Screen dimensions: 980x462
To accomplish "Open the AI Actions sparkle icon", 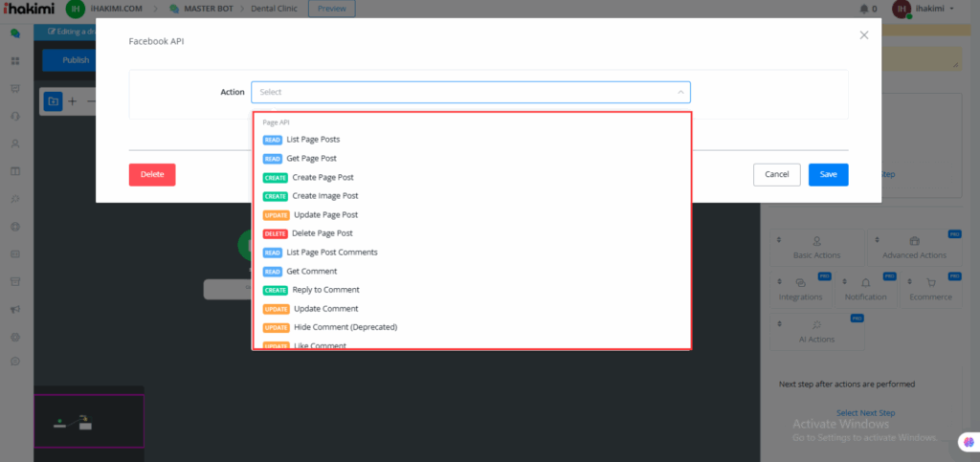I will [x=816, y=330].
